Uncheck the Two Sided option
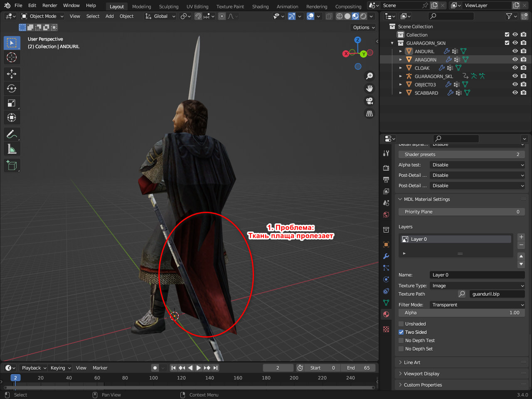The image size is (532, 399). click(x=401, y=332)
